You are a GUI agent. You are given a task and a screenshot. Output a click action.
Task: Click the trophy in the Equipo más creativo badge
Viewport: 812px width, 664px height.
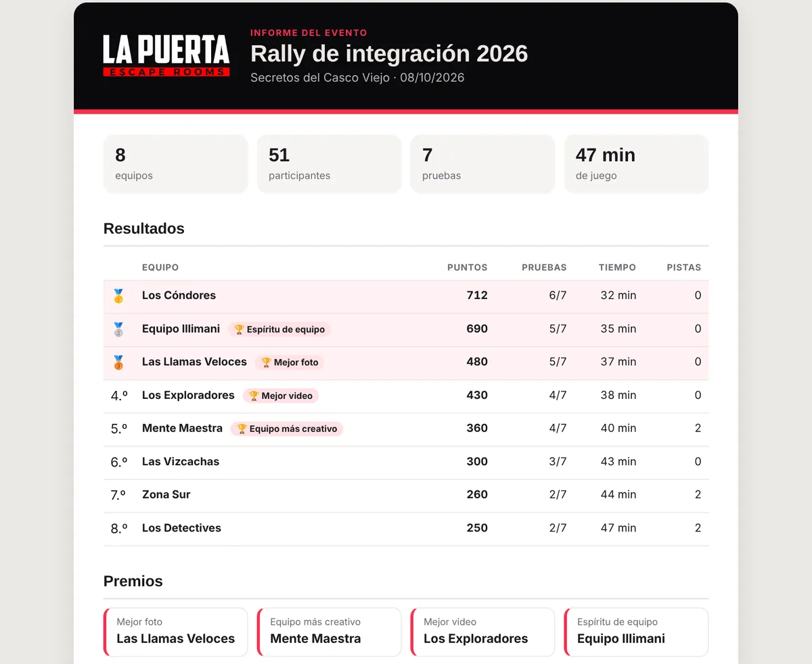point(242,429)
